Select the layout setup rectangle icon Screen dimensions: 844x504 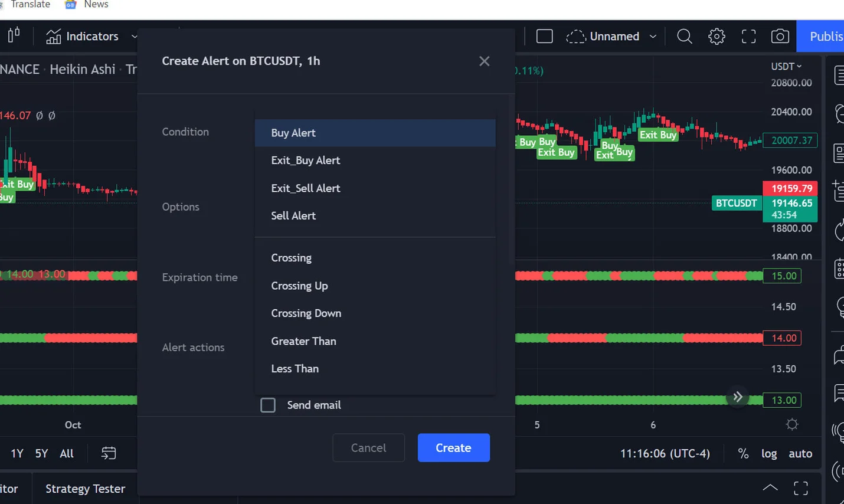point(544,37)
